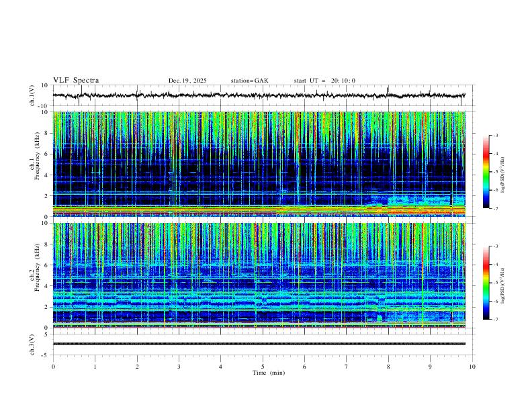532x411 pixels.
Task: Click the "-7" value on ch.2 colorbar
Action: 495,320
